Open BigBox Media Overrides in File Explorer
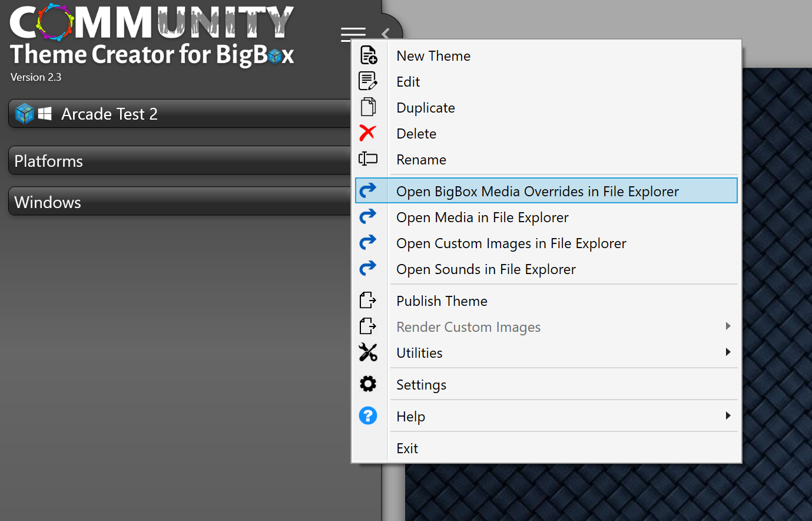Screen dimensions: 812x521 tap(546, 190)
